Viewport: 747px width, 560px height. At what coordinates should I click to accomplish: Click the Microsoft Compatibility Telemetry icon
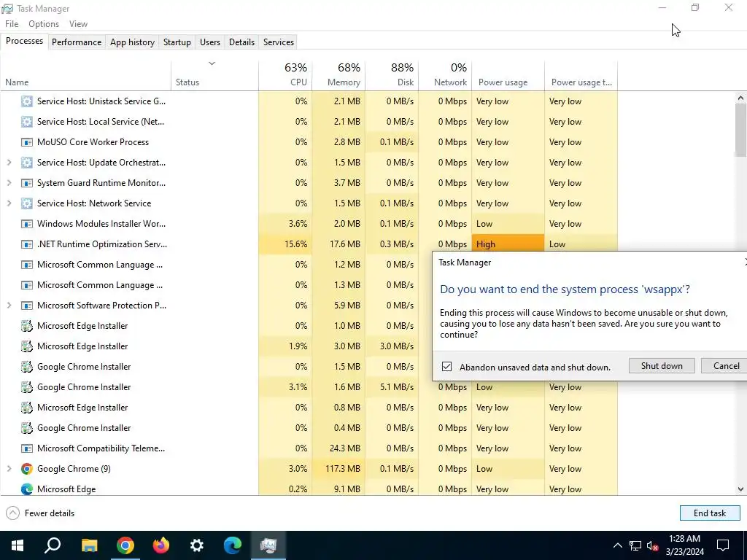click(27, 448)
